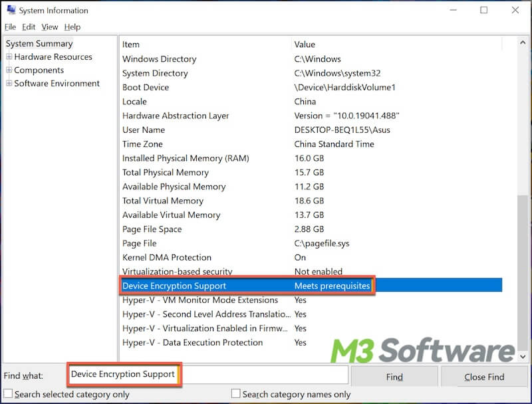Select the Page File item name
The image size is (532, 404).
click(140, 243)
